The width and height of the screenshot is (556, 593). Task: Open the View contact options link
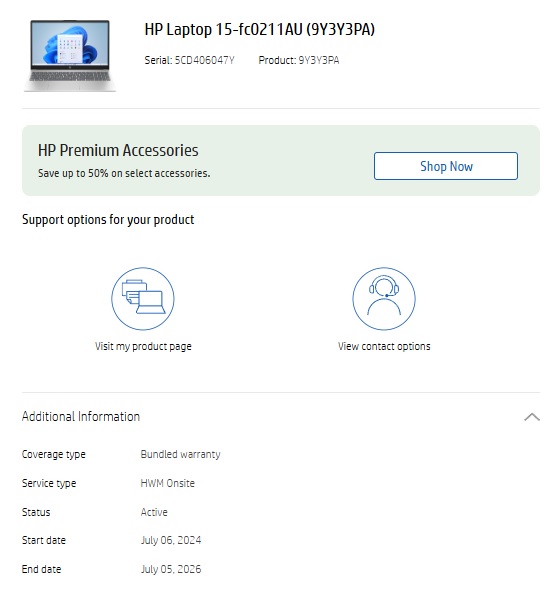[x=384, y=346]
